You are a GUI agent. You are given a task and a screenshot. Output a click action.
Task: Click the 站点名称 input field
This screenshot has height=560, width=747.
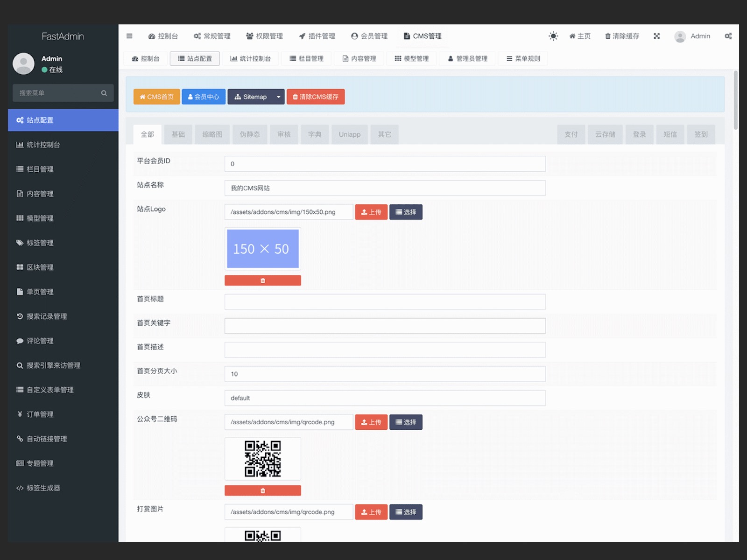click(x=385, y=188)
